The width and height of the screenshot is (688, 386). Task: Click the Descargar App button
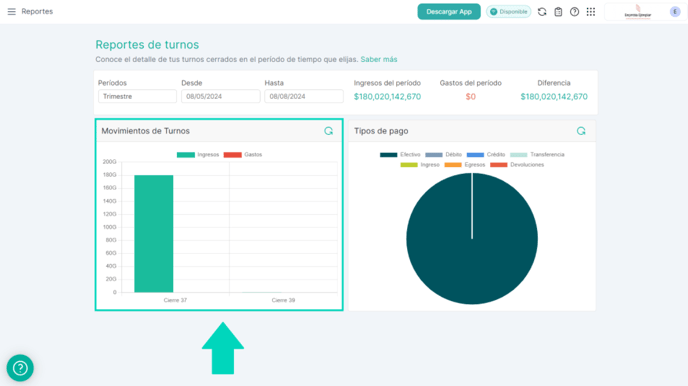point(449,12)
